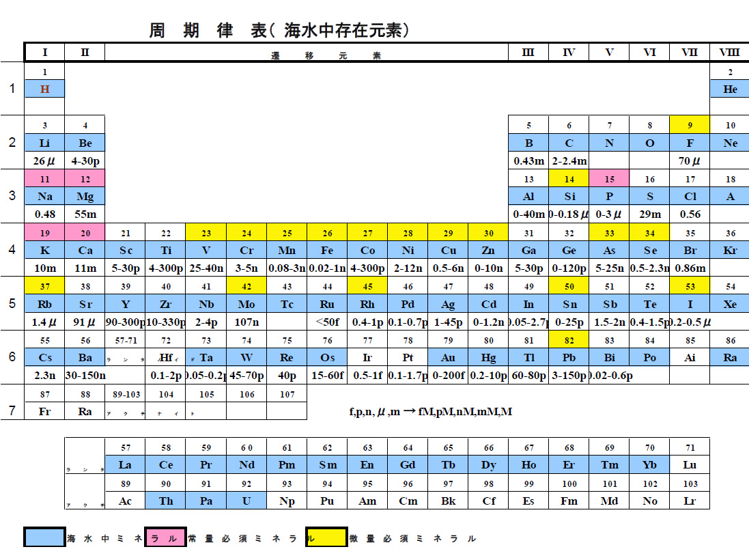Screen dimensions: 749x560
Task: Click the yellow trace essential mineral legend swatch
Action: coord(326,537)
